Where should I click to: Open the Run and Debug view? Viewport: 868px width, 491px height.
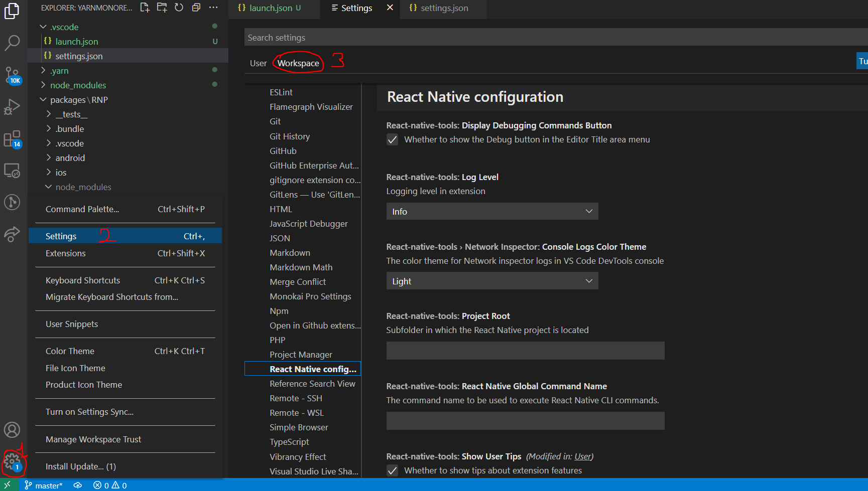click(x=12, y=107)
